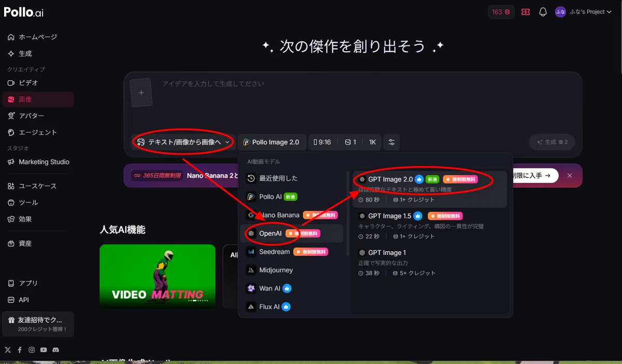Open アプリ in the sidebar

coord(37,283)
